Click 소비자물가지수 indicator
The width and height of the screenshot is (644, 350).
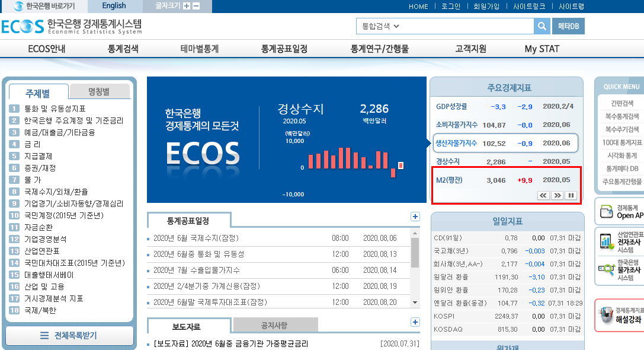tap(457, 125)
